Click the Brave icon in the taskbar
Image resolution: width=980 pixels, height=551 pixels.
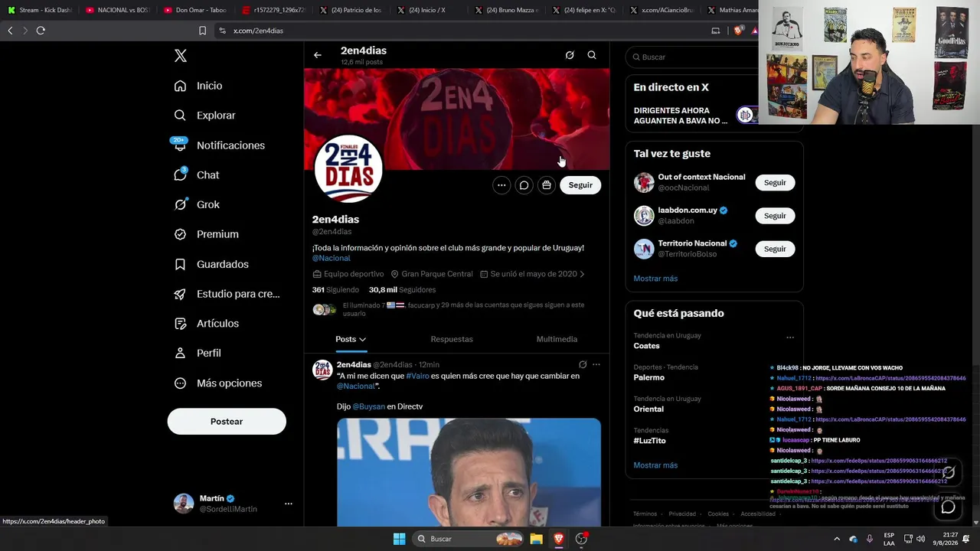(x=559, y=539)
